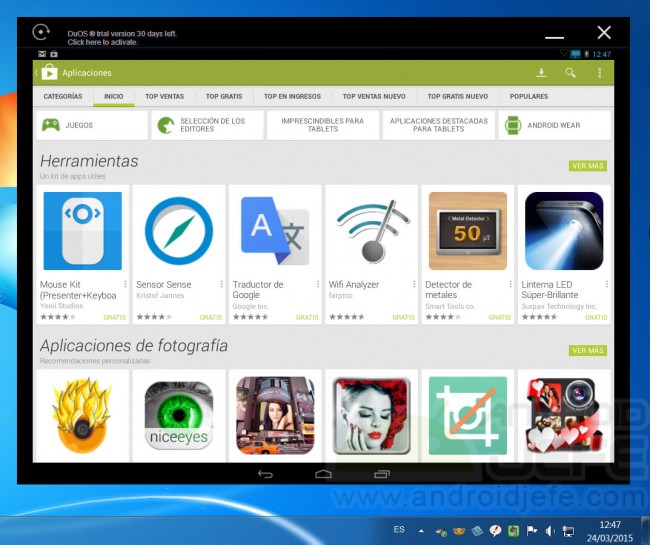
Task: Open options menu for the Sensor Sense card
Action: pos(222,284)
